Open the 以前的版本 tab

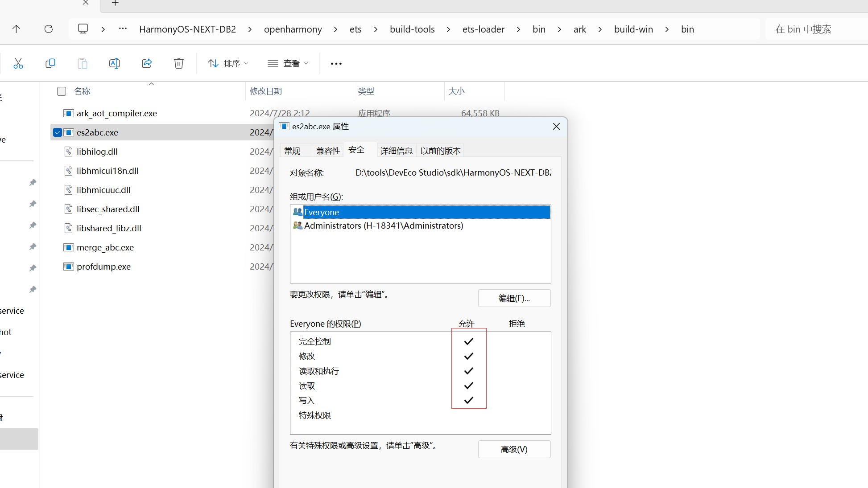pos(440,151)
